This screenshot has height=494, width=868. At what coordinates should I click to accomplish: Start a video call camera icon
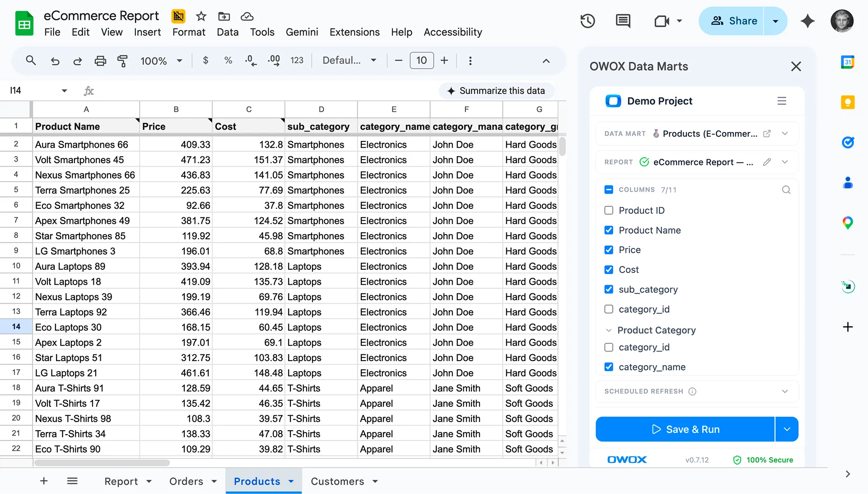662,21
